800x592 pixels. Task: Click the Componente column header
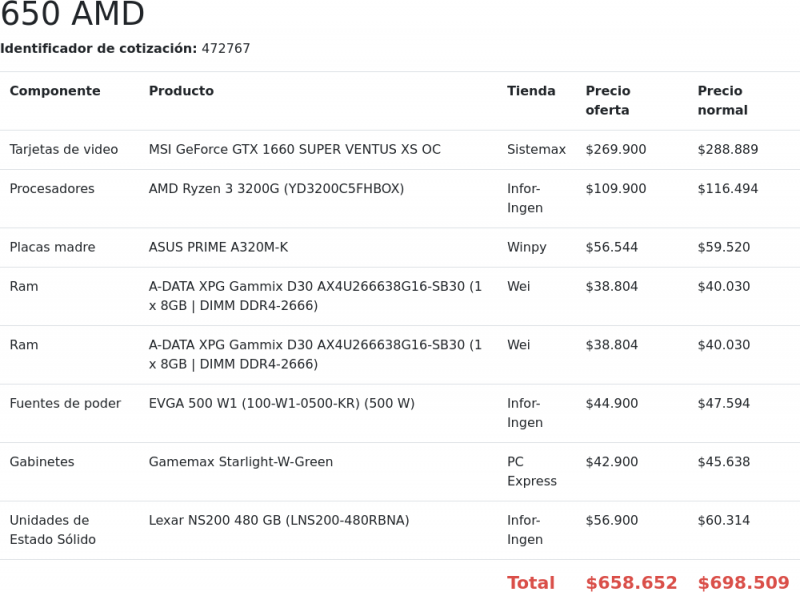[55, 91]
